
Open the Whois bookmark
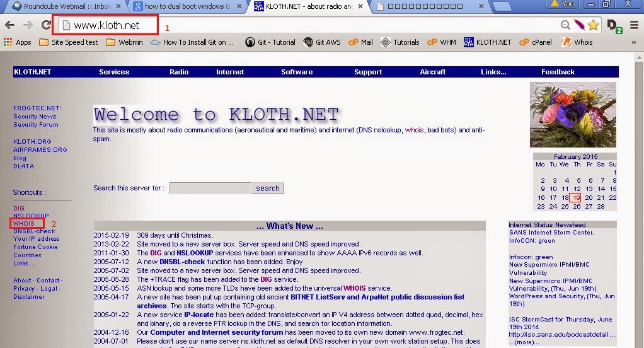(x=577, y=42)
